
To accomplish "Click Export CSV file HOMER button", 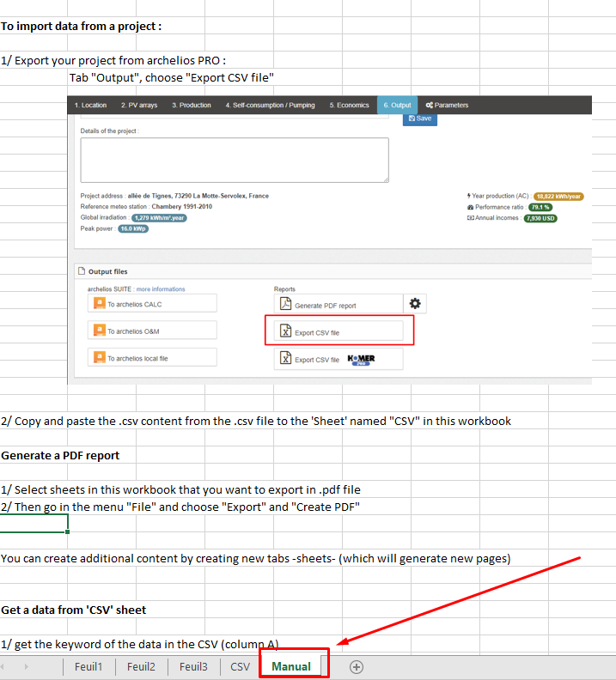I will coord(338,359).
